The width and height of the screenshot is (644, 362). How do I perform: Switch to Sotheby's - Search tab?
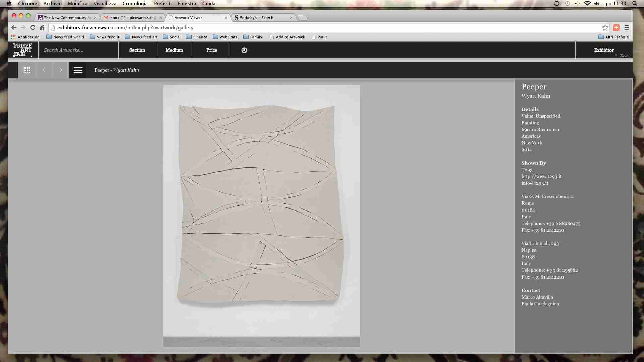[x=257, y=18]
